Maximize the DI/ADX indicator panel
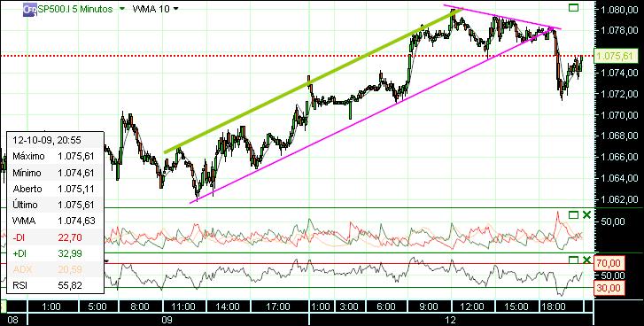 [573, 214]
